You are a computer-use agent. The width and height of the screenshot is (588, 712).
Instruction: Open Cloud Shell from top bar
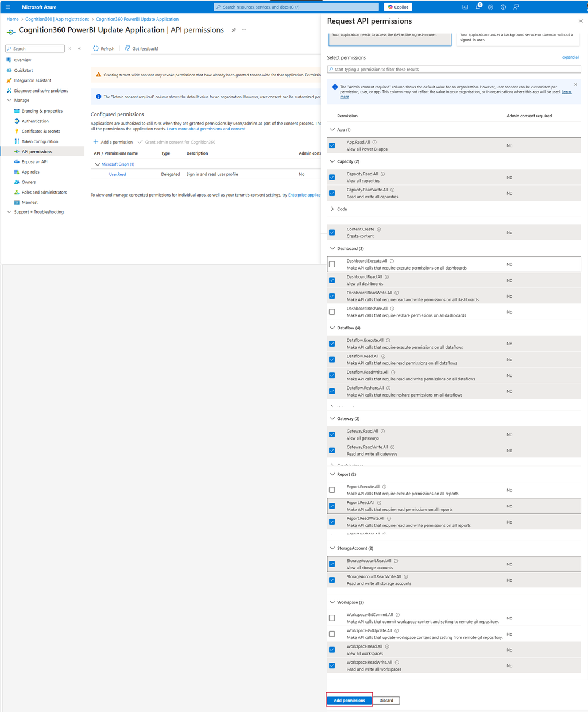(465, 7)
